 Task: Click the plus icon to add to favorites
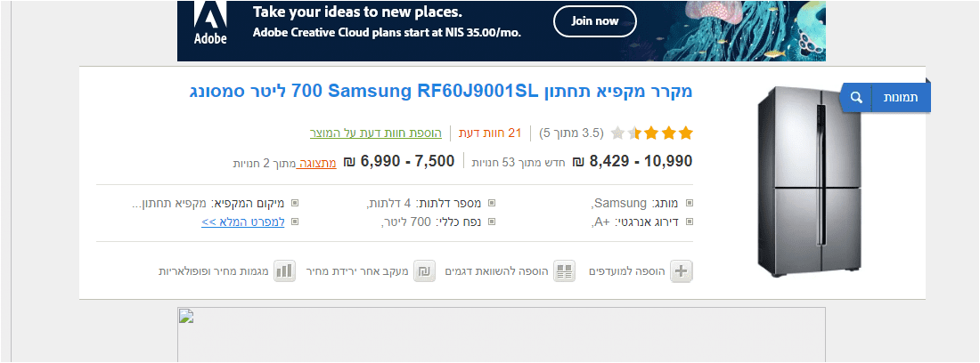[682, 271]
